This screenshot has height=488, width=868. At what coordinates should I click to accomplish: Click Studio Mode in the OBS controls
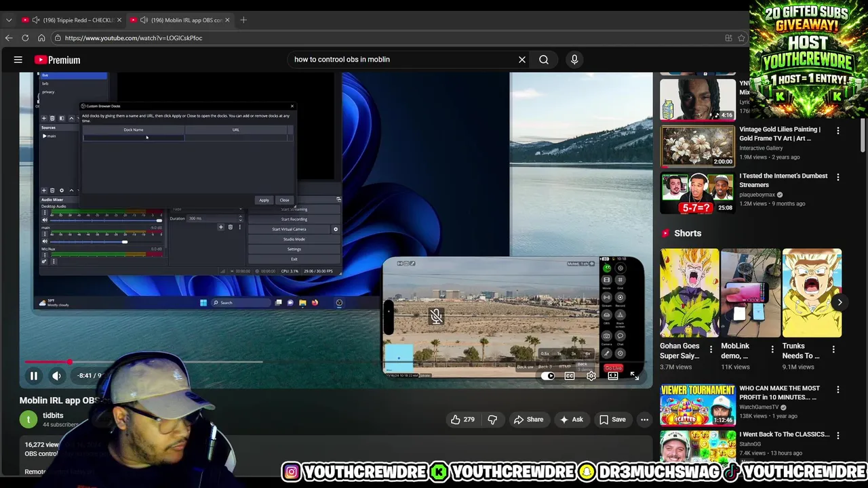pos(294,239)
